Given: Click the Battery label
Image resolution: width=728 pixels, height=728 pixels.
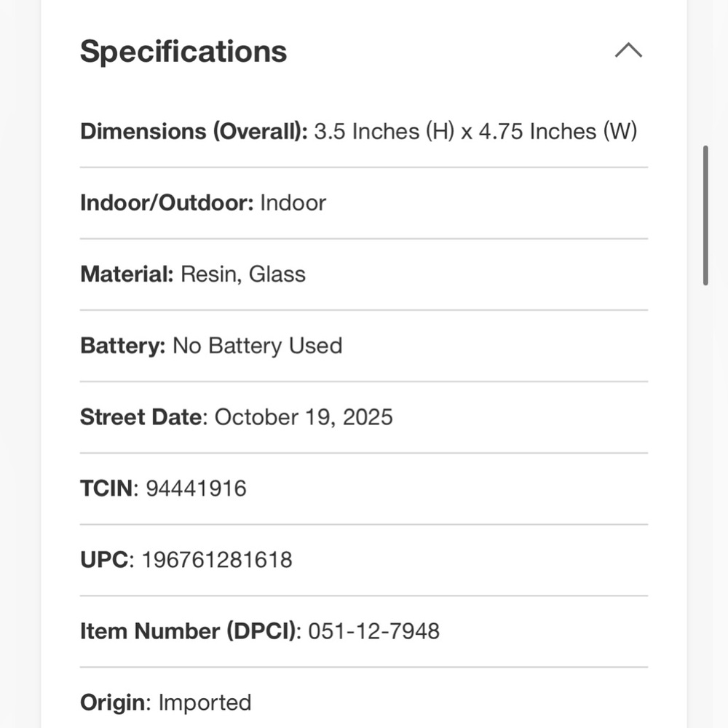Looking at the screenshot, I should [123, 345].
